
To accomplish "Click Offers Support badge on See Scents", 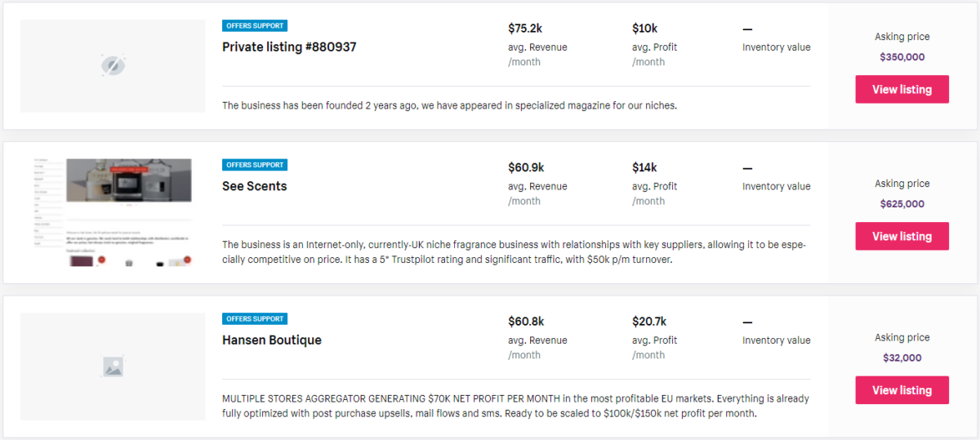I will point(255,165).
